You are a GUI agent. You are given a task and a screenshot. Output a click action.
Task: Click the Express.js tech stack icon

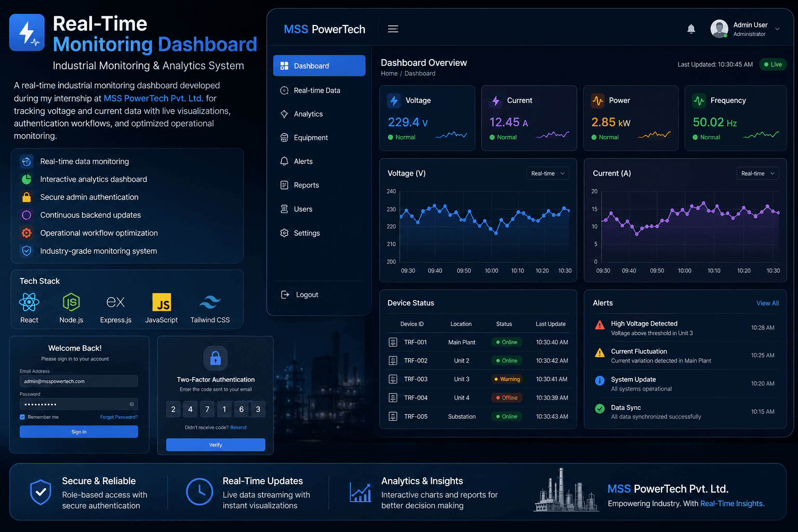(x=115, y=302)
